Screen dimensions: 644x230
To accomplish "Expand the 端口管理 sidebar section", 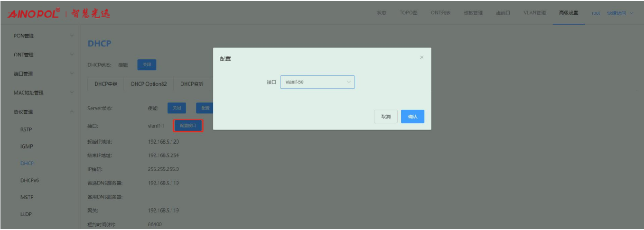I will [40, 74].
